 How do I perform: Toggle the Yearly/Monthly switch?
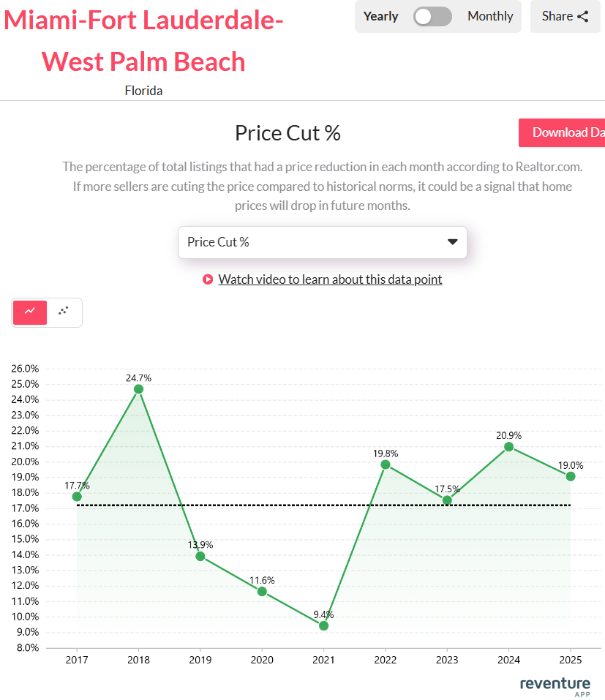point(432,15)
